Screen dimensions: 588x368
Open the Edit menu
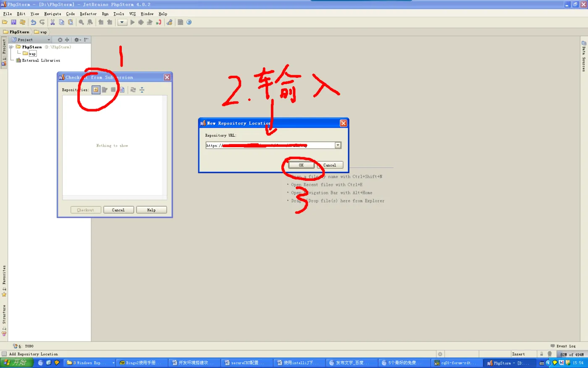click(x=21, y=14)
